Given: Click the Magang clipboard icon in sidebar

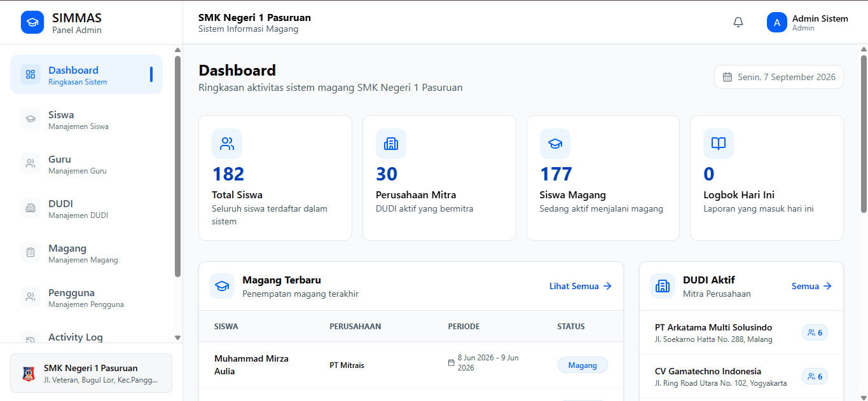Looking at the screenshot, I should point(31,252).
